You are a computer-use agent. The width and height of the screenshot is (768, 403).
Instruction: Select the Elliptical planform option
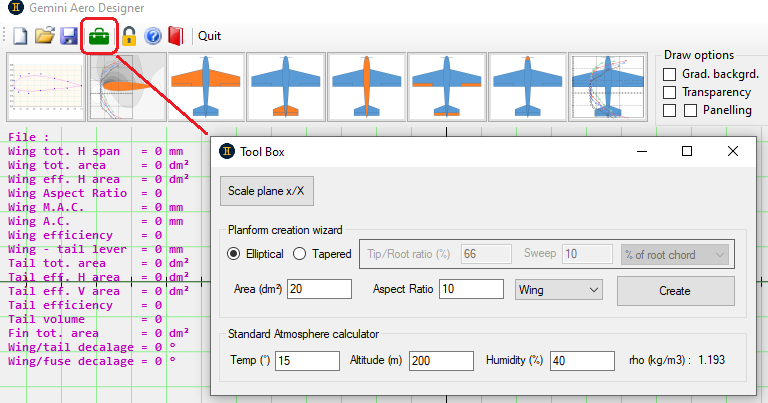coord(234,254)
